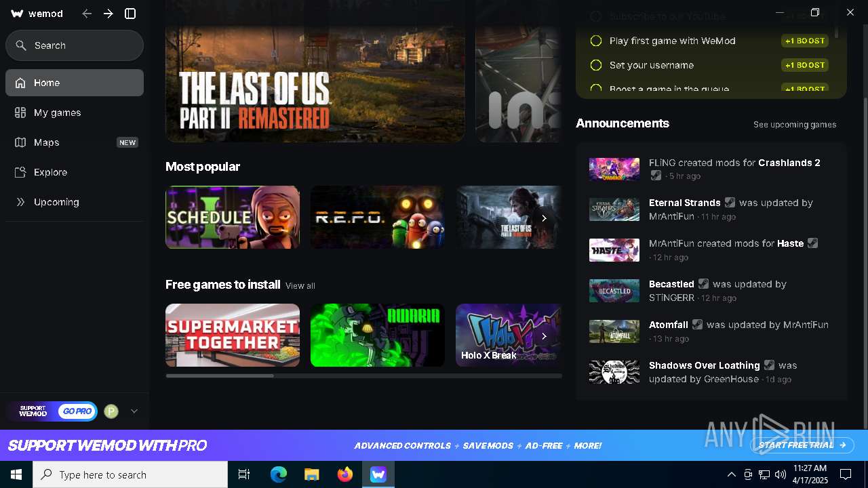The image size is (868, 488).
Task: Click See upcoming games link
Action: pyautogui.click(x=795, y=125)
